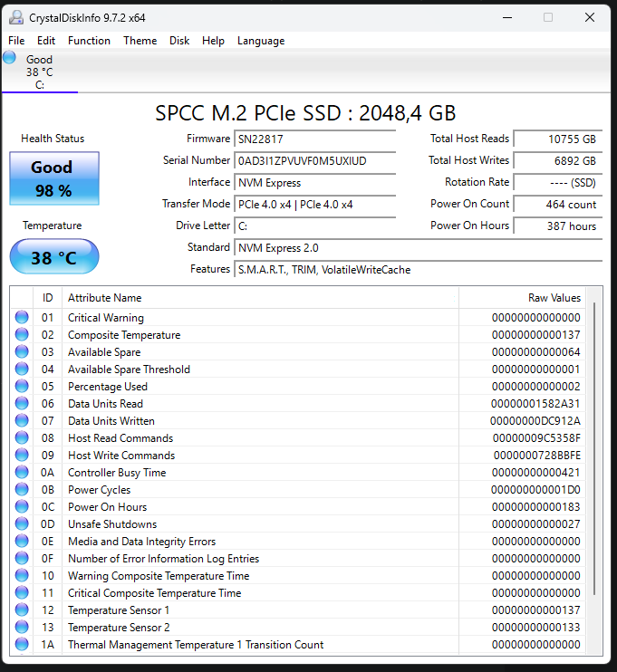Click the status orb beside Percentage Used
Image resolution: width=617 pixels, height=672 pixels.
tap(22, 387)
